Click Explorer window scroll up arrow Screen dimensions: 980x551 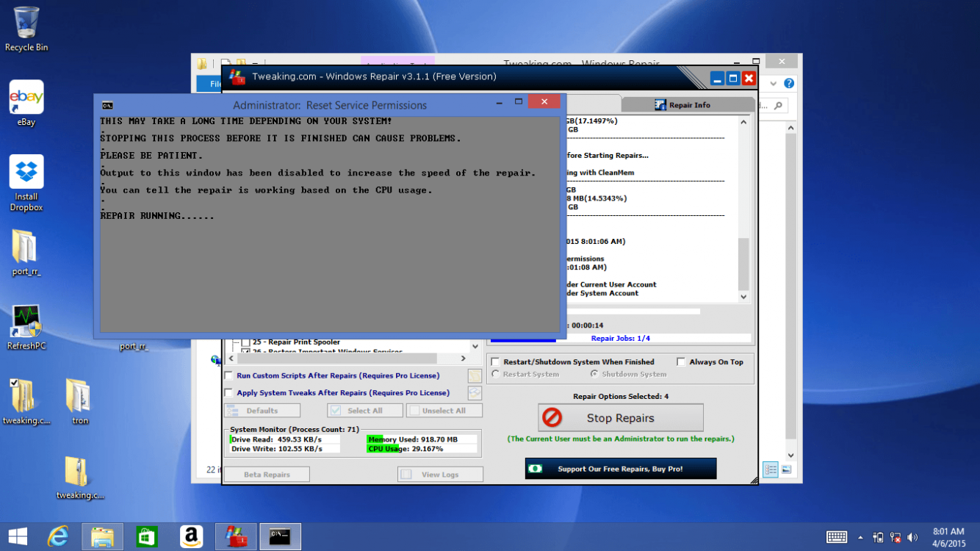pyautogui.click(x=790, y=128)
